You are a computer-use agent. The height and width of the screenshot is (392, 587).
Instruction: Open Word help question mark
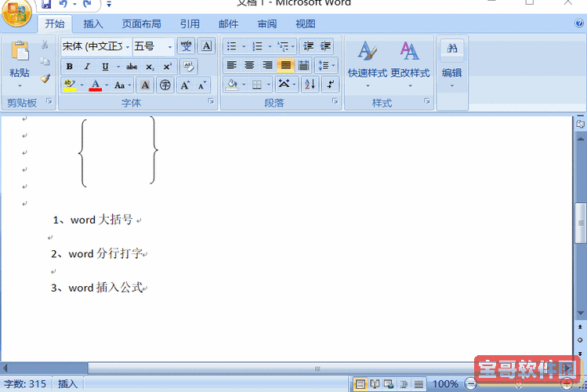click(578, 24)
